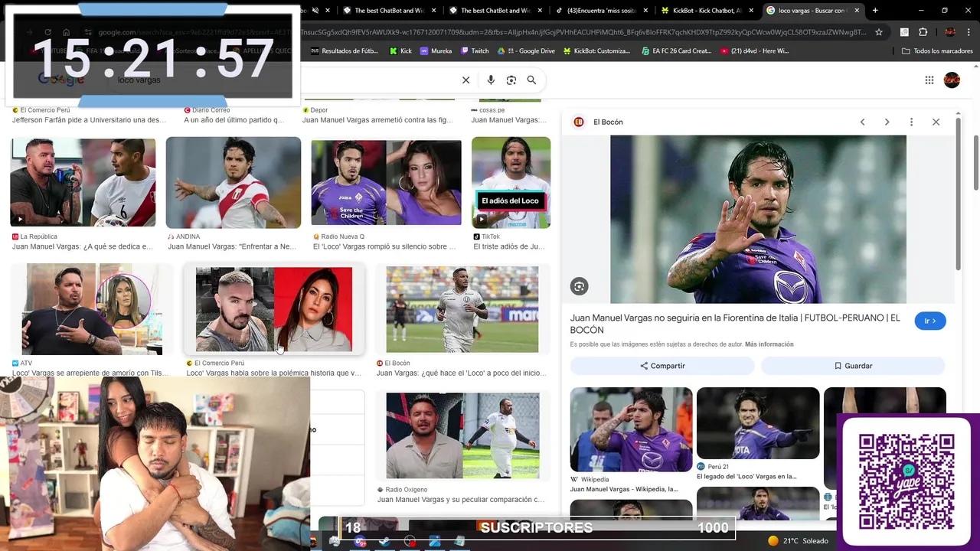This screenshot has height=551, width=980.
Task: Start voice search with microphone icon
Action: [x=491, y=80]
